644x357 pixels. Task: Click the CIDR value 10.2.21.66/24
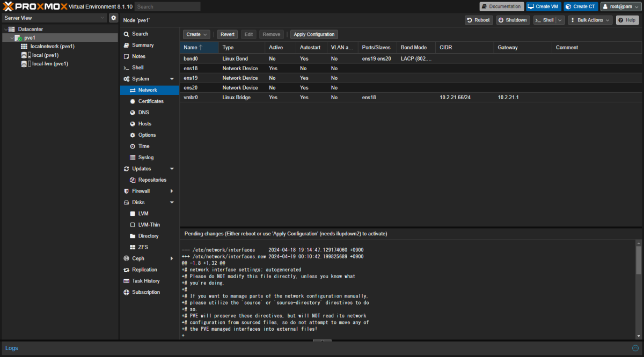455,98
